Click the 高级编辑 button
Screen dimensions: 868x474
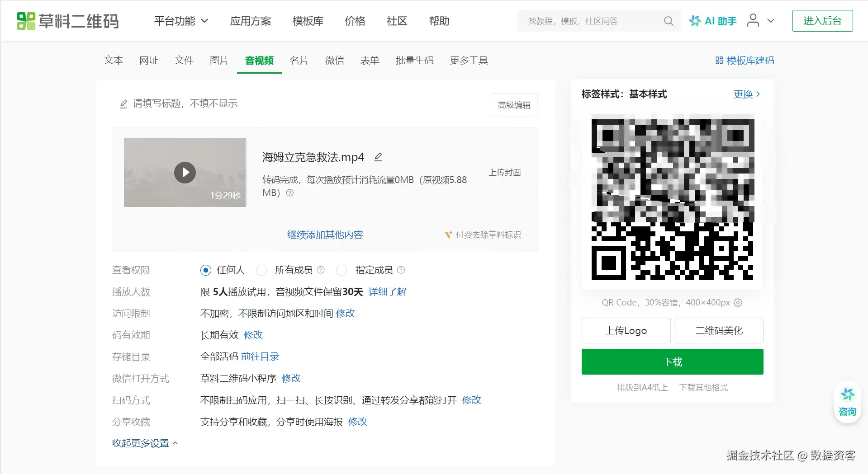click(514, 105)
